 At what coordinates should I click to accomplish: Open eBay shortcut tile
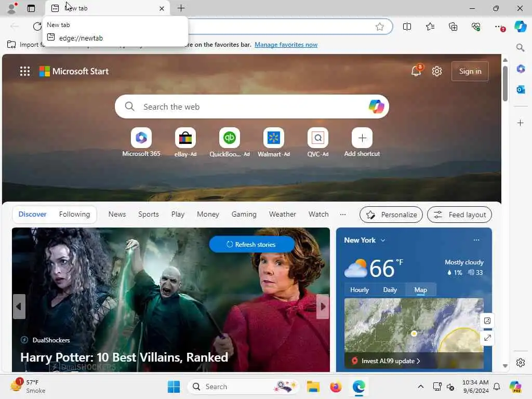click(185, 142)
